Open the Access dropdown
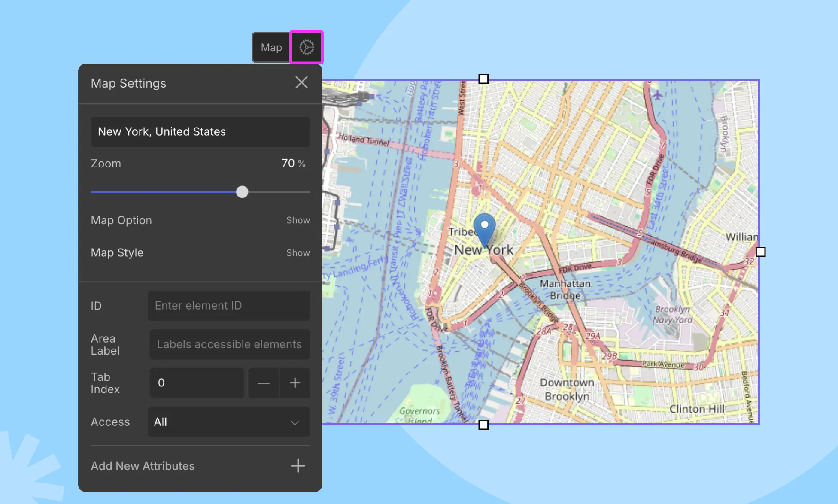The width and height of the screenshot is (838, 504). point(229,422)
